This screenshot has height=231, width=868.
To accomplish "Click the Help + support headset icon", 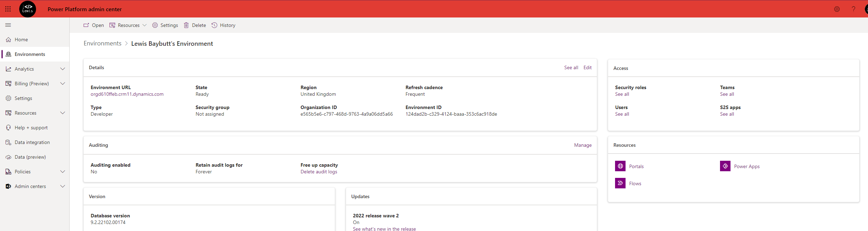I will click(x=8, y=128).
